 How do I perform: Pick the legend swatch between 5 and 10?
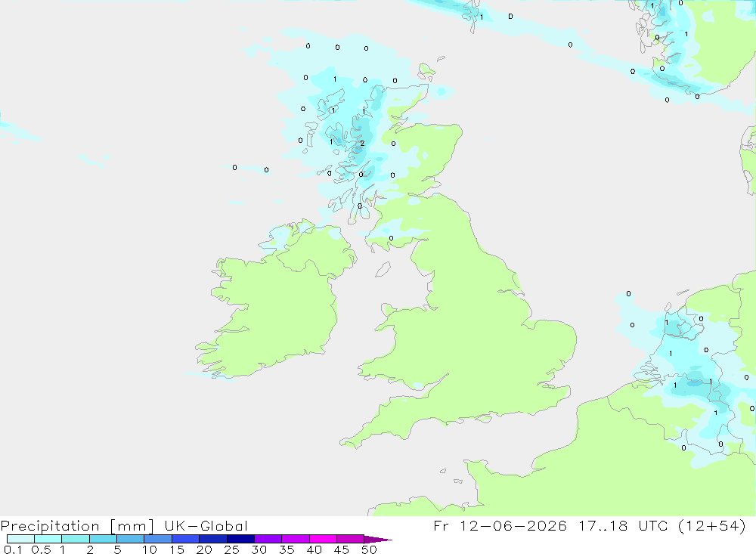130,539
